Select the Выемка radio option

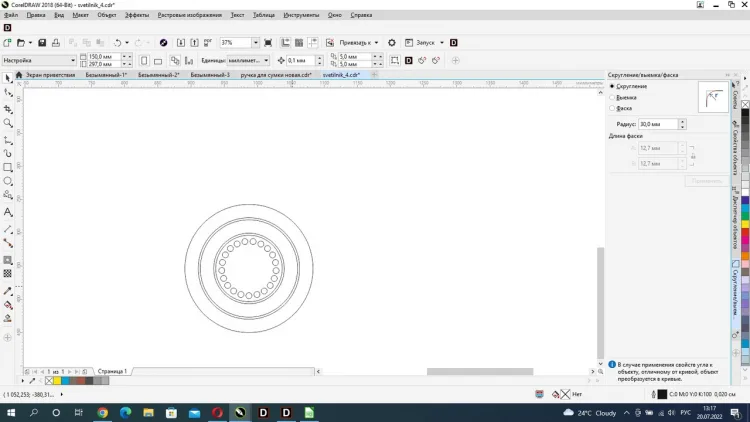[x=612, y=97]
